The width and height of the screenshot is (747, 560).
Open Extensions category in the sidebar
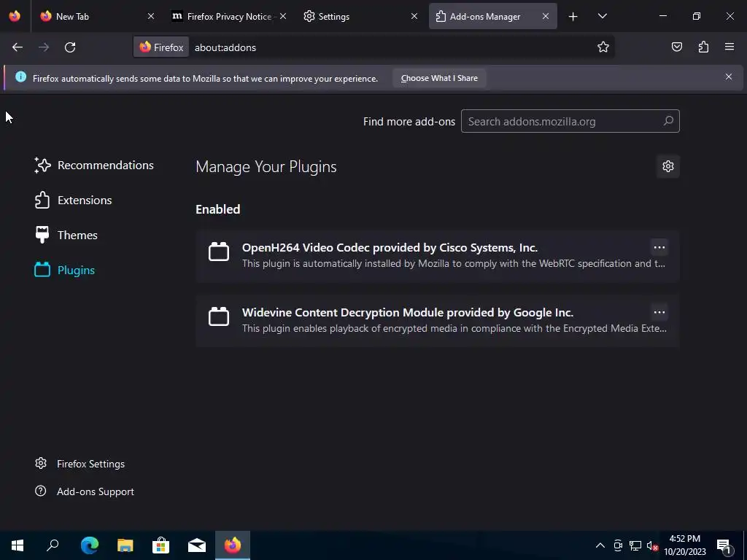(74, 200)
